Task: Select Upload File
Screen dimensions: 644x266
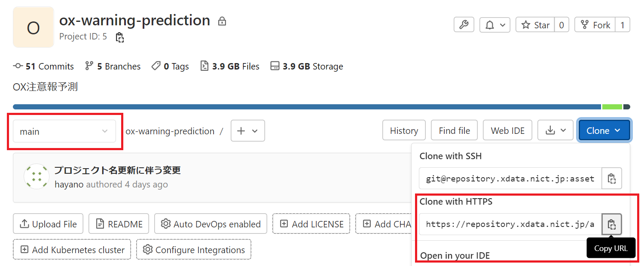Action: coord(48,224)
